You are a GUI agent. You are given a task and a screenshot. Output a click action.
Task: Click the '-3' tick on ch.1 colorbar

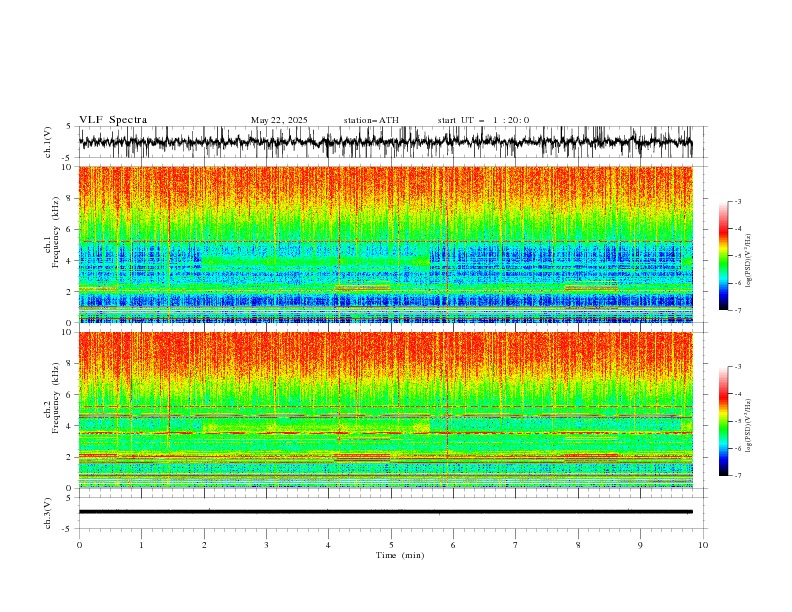coord(738,201)
